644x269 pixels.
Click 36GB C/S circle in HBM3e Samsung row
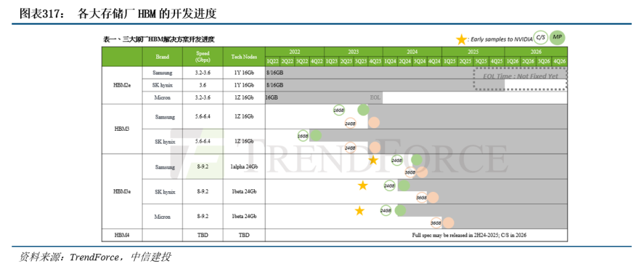[x=410, y=172]
